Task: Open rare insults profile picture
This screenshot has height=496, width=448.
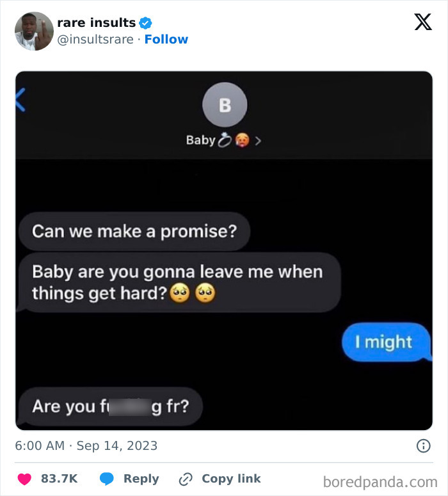Action: point(34,31)
